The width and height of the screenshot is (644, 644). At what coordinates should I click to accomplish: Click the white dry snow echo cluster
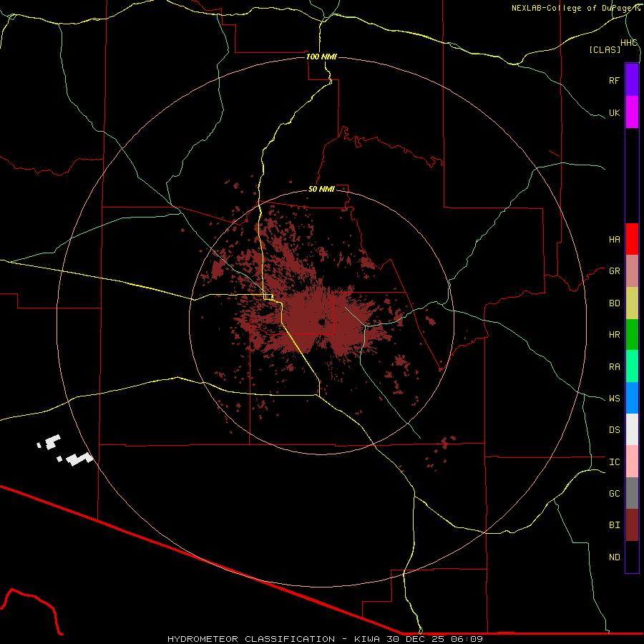click(65, 450)
